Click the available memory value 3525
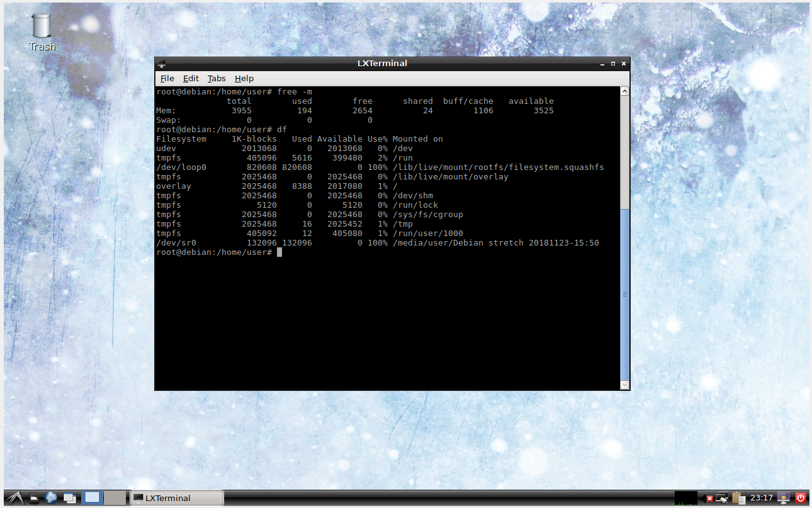This screenshot has height=508, width=812. tap(544, 111)
